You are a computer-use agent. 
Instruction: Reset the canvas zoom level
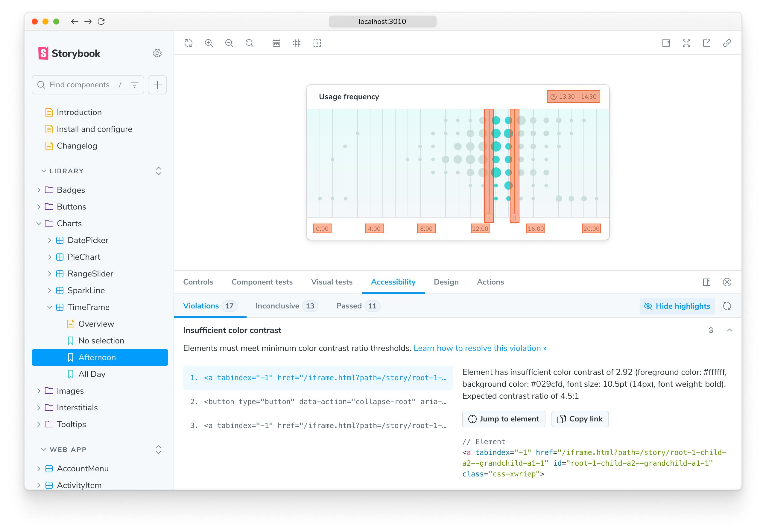pos(249,43)
